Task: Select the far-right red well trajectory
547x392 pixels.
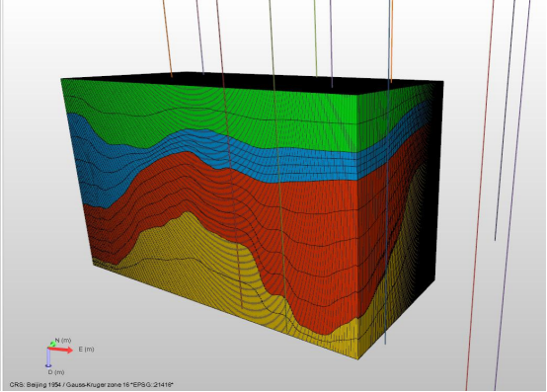Action: [480, 196]
